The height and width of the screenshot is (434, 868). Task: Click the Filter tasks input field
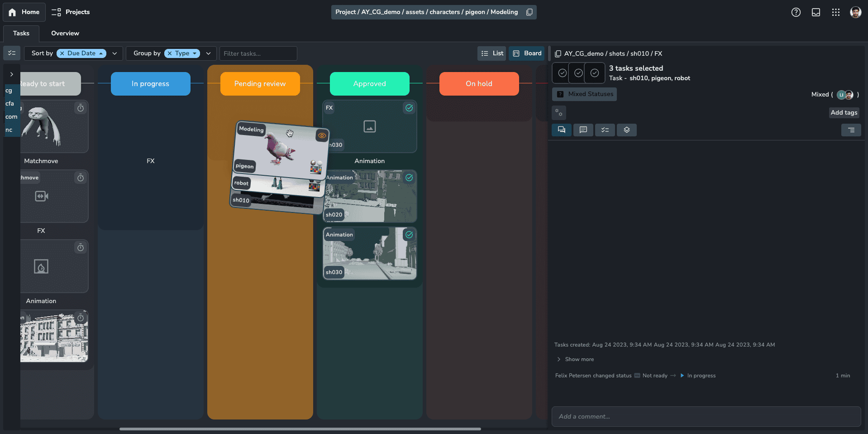[258, 53]
